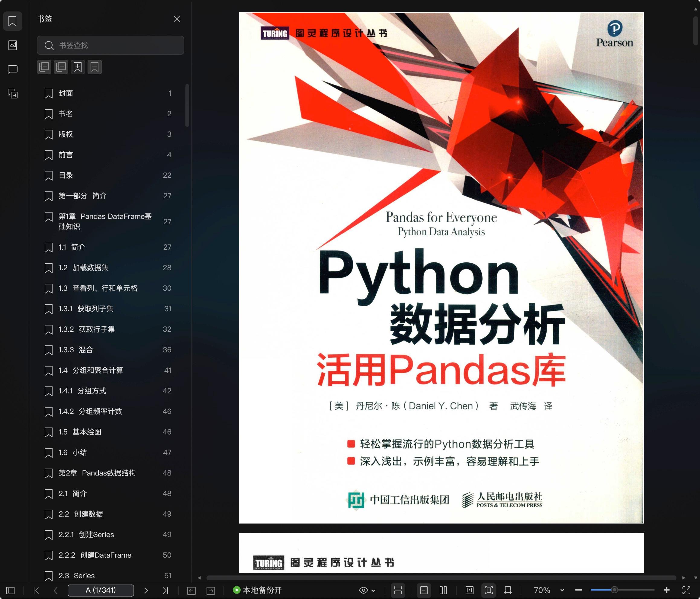Enter full screen mode icon
The image size is (700, 599).
[x=686, y=590]
